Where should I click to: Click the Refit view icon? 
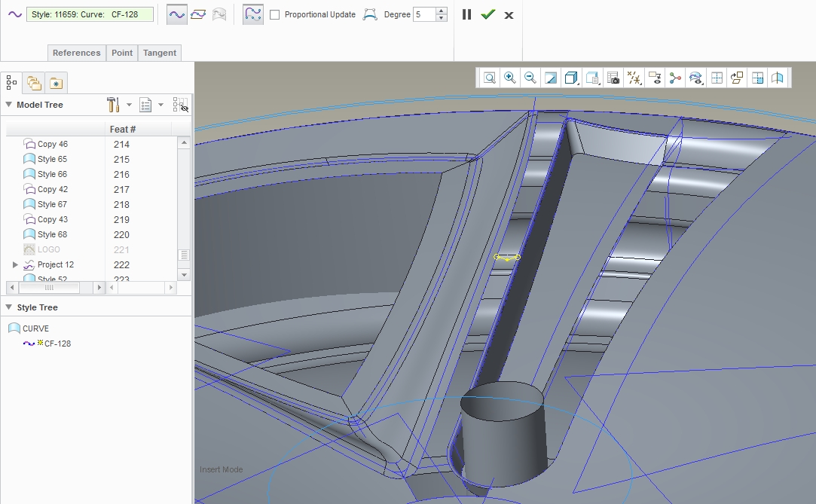pyautogui.click(x=489, y=78)
